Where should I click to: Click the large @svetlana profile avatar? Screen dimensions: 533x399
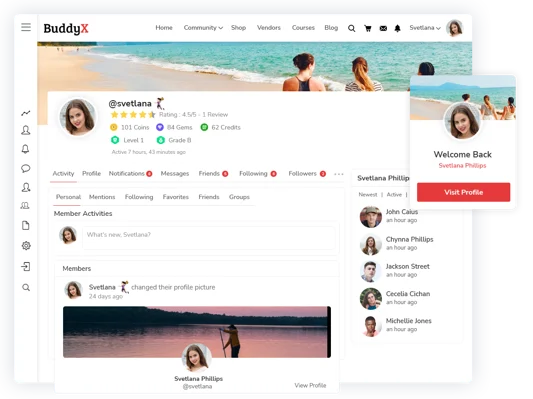pyautogui.click(x=78, y=118)
